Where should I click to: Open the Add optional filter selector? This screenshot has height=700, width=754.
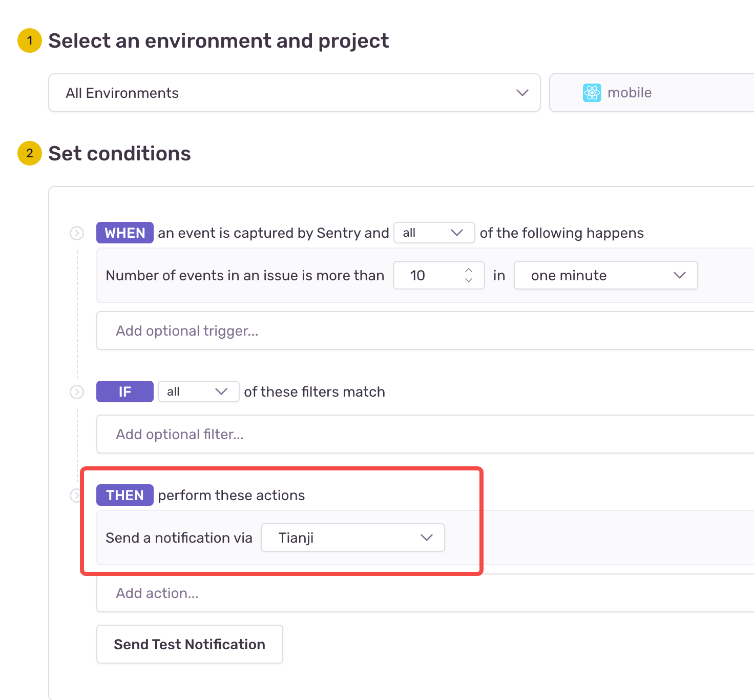coord(424,435)
